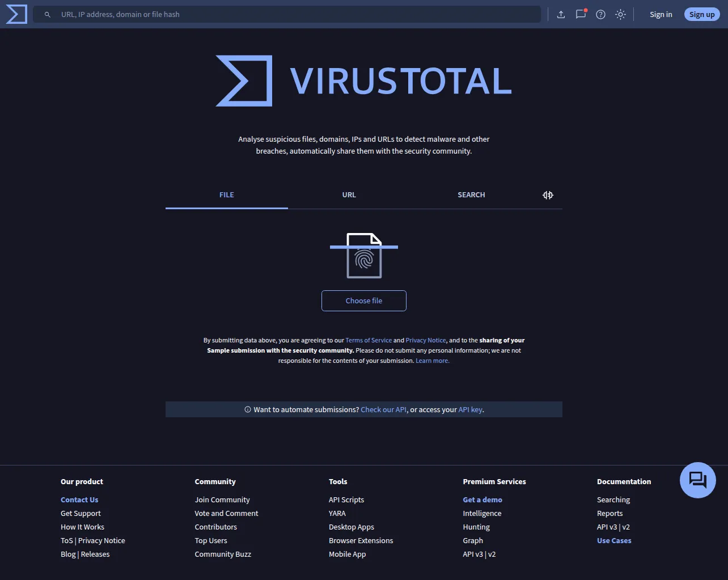Screen dimensions: 728x580
Task: Switch to the FILE tab
Action: (x=227, y=195)
